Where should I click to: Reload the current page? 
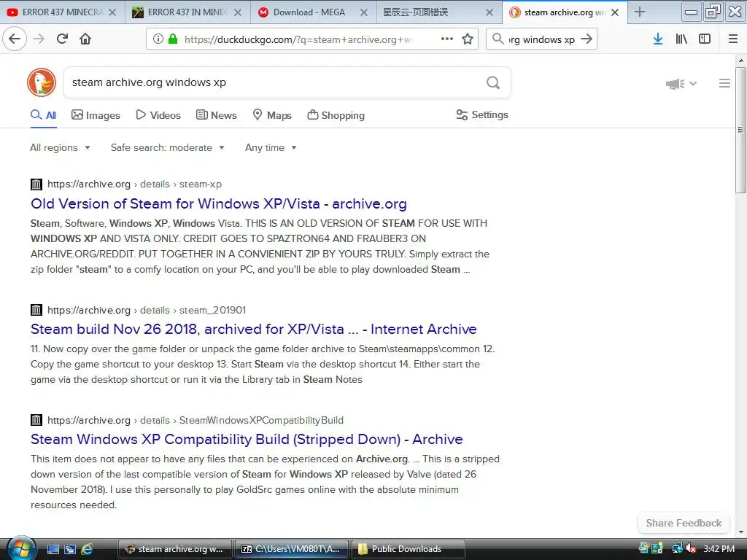pyautogui.click(x=62, y=39)
